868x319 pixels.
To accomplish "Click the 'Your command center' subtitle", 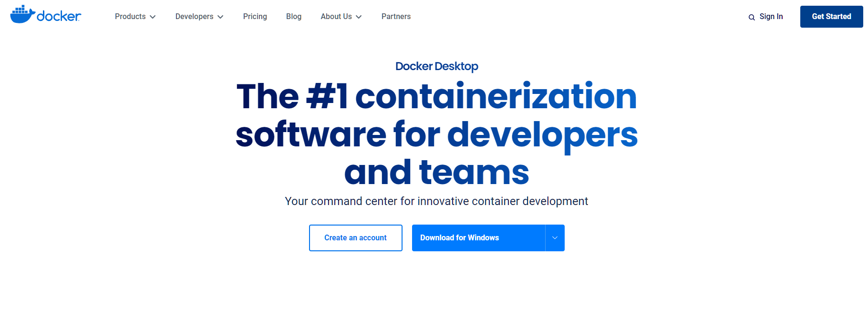I will point(436,201).
